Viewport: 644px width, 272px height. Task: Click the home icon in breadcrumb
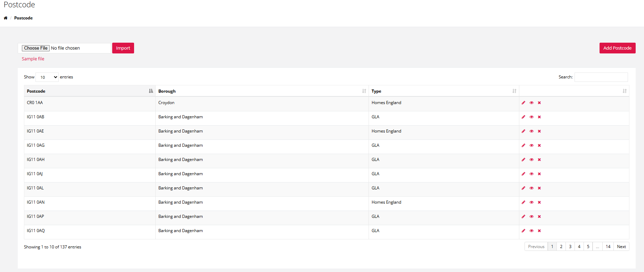click(x=6, y=18)
